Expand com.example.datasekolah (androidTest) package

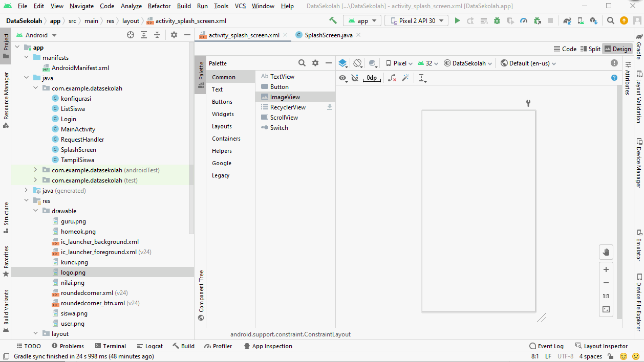35,170
